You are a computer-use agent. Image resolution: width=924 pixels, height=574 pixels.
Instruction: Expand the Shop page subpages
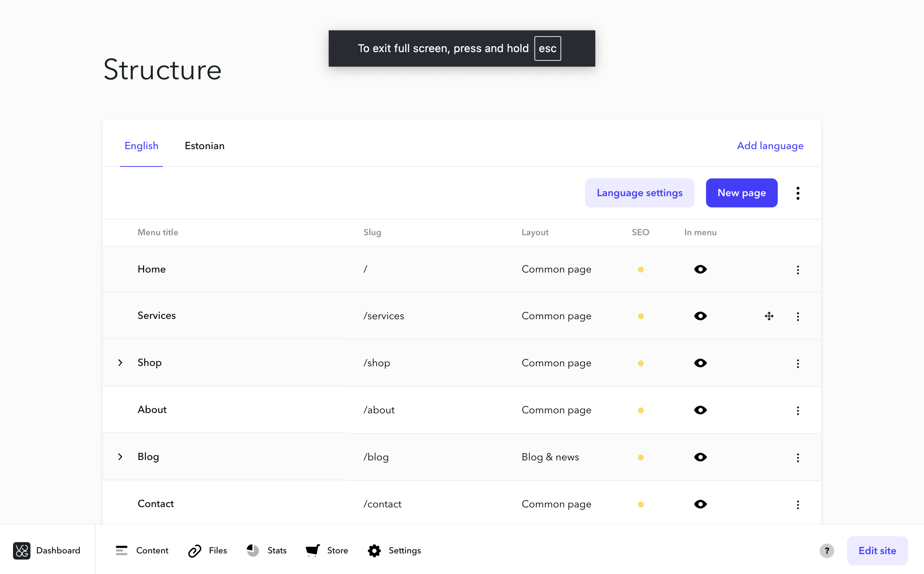120,363
